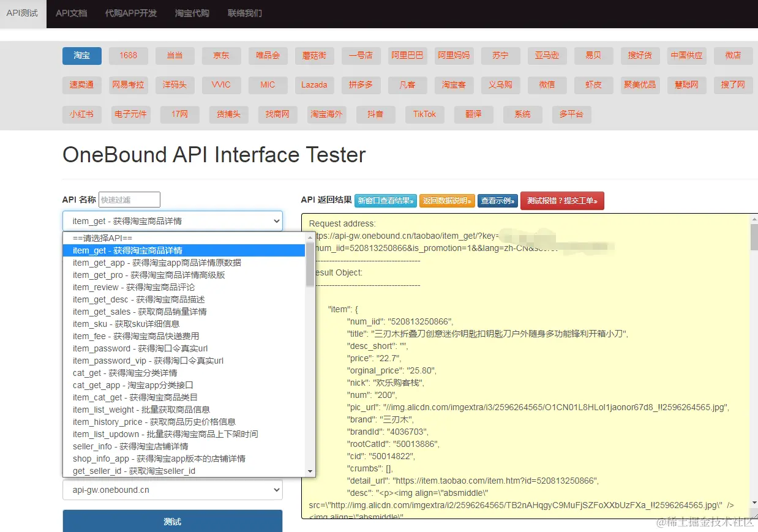The height and width of the screenshot is (532, 758).
Task: Open the 淘宝代购 nav item
Action: point(192,13)
